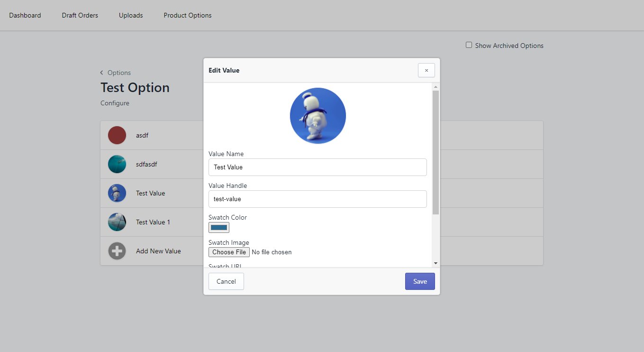Open the Dashboard menu item
The width and height of the screenshot is (644, 352).
pos(25,15)
